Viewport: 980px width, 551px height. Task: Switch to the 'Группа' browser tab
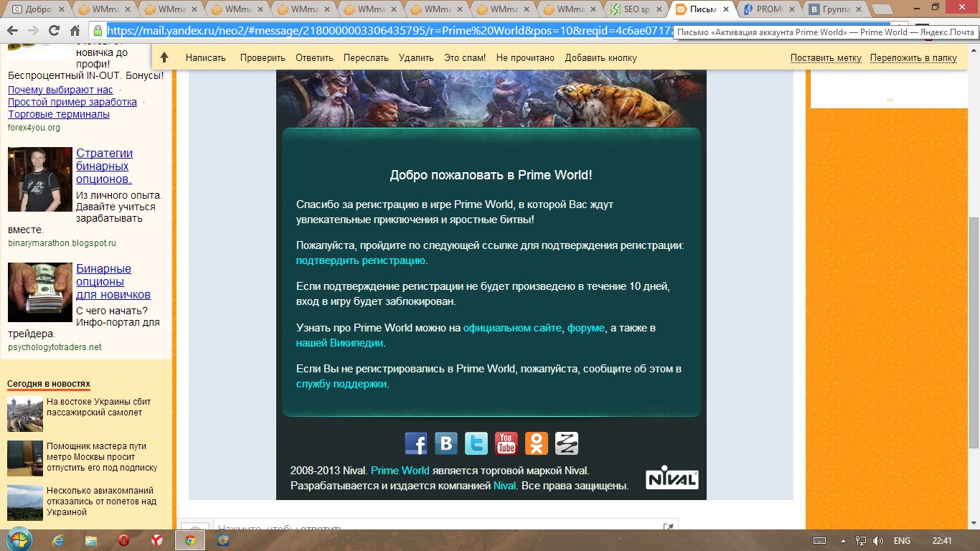(x=836, y=9)
